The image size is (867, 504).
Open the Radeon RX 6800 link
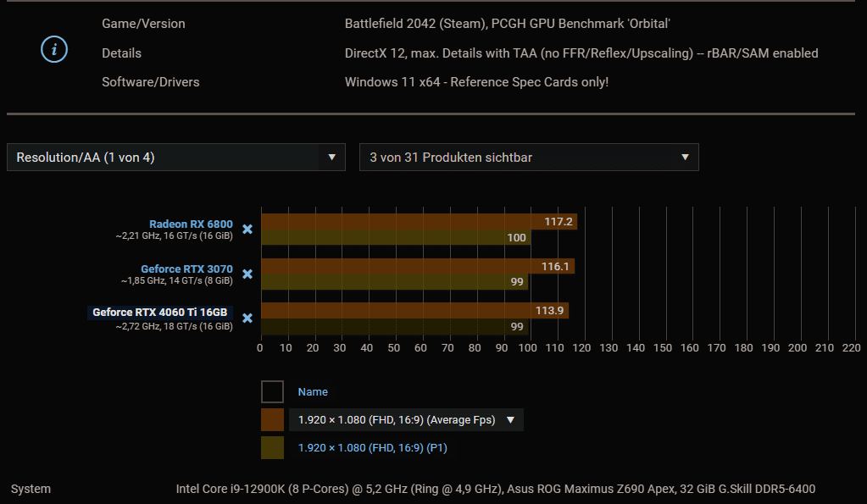[x=191, y=224]
